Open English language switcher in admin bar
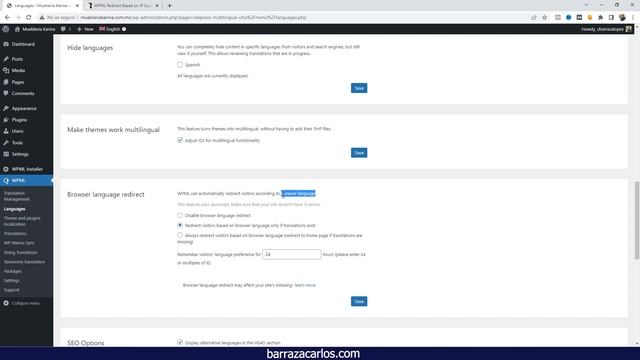The image size is (640, 360). (x=113, y=29)
